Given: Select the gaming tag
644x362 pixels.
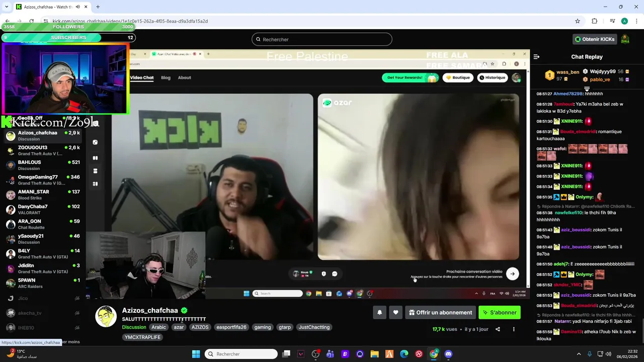Looking at the screenshot, I should (x=262, y=327).
